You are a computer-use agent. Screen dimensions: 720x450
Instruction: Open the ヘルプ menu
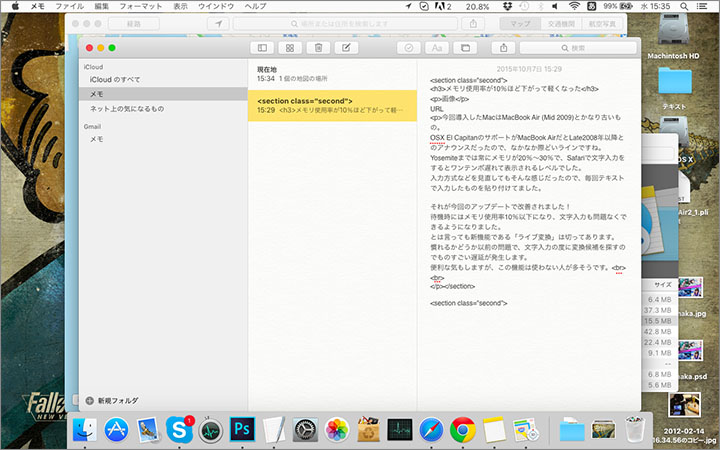click(x=255, y=6)
